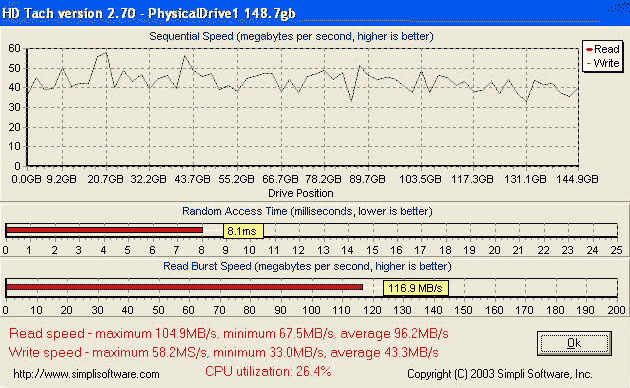Click the 117.3GB axis label
Viewport: 630px width, 388px height.
(x=472, y=179)
